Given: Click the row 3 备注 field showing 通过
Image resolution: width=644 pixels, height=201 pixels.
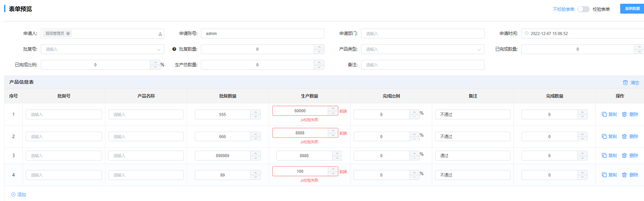Looking at the screenshot, I should (473, 155).
